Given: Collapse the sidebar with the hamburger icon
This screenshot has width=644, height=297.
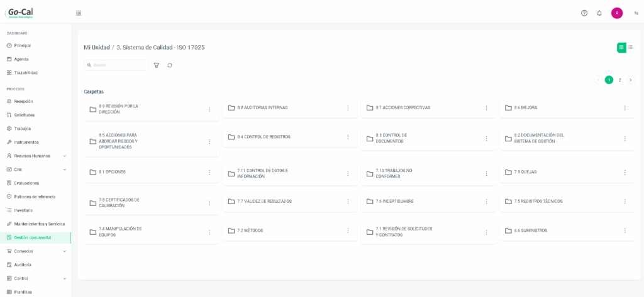Looking at the screenshot, I should pyautogui.click(x=79, y=13).
